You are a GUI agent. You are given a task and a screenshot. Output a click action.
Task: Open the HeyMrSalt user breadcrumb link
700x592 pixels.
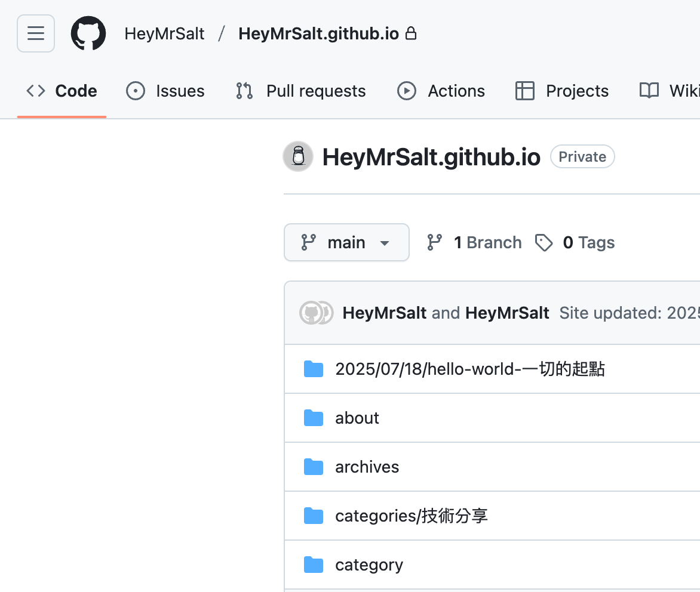click(164, 33)
